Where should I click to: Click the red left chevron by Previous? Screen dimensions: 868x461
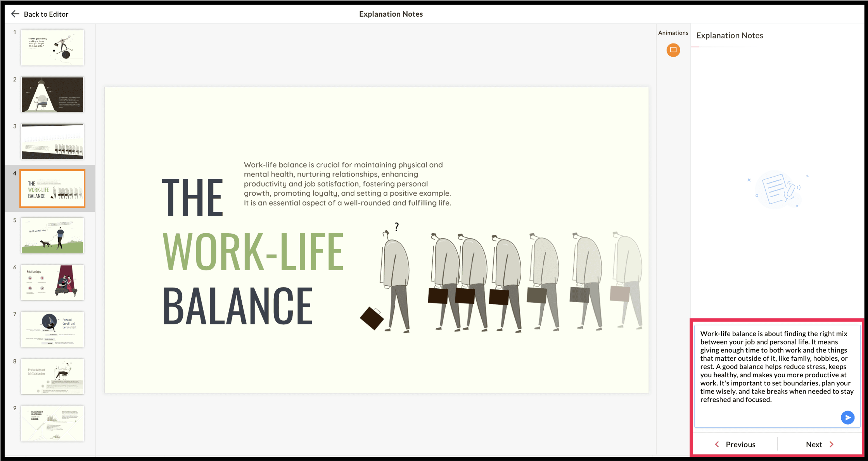(x=717, y=444)
